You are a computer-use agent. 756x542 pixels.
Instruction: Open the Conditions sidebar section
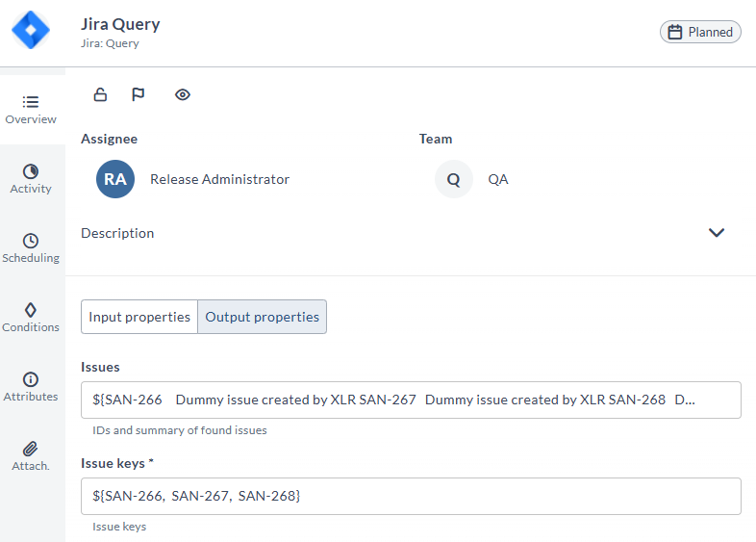click(x=31, y=318)
